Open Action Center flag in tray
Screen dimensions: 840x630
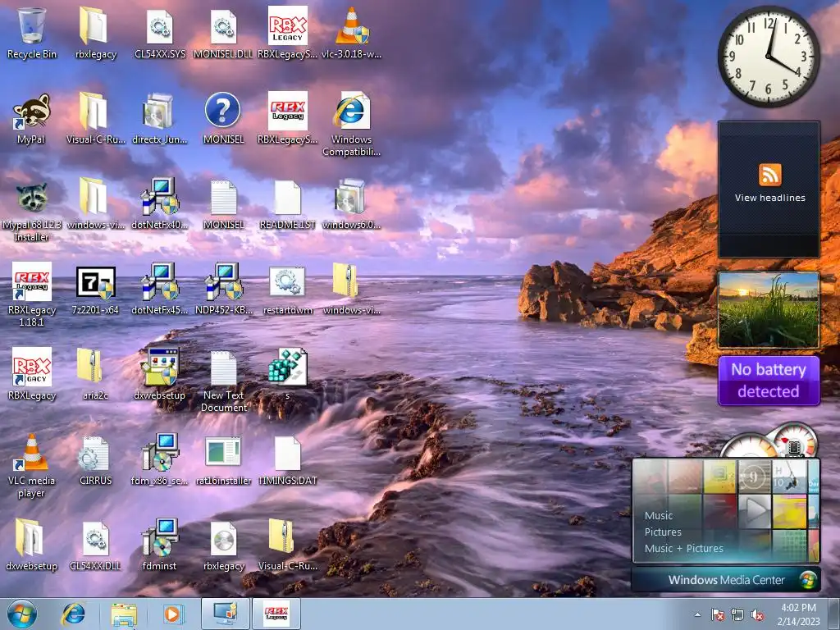[x=717, y=614]
